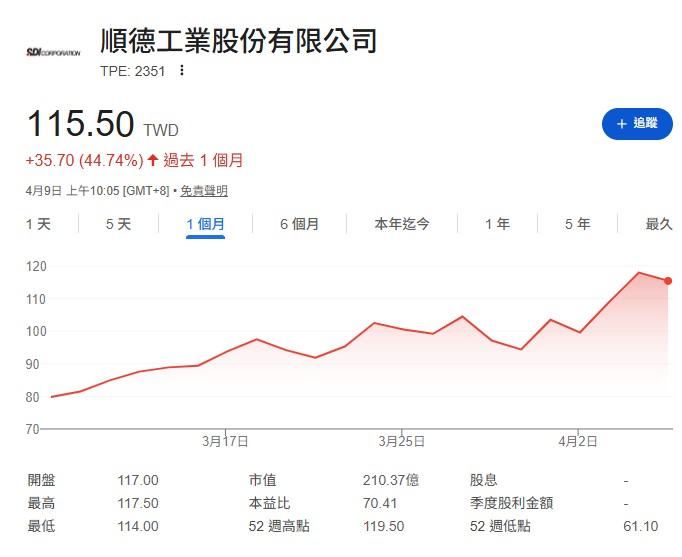The image size is (682, 557).
Task: Click the timestamp 4月9日 上午10:05
Action: pyautogui.click(x=72, y=190)
